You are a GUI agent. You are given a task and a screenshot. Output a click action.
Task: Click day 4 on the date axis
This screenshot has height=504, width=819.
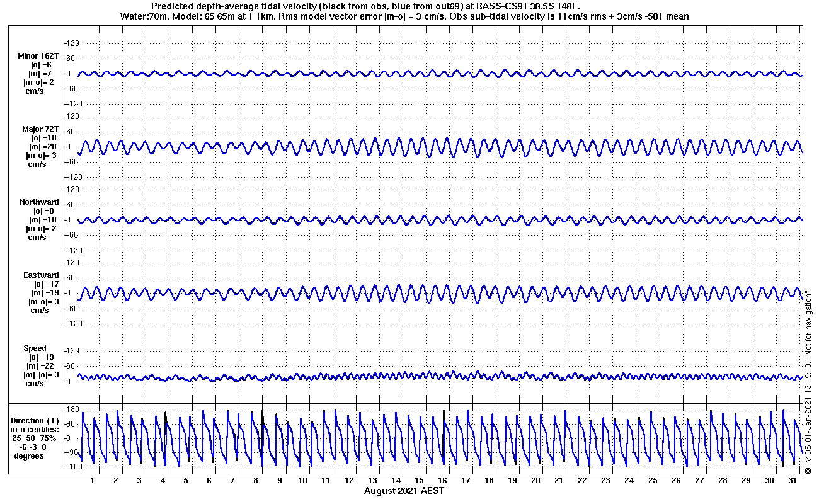tap(163, 480)
